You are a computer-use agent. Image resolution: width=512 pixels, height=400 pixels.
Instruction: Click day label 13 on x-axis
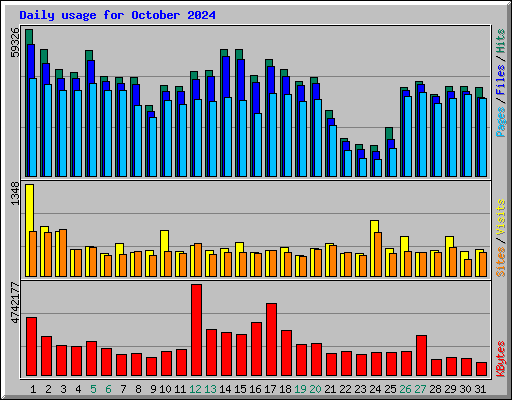pyautogui.click(x=210, y=389)
